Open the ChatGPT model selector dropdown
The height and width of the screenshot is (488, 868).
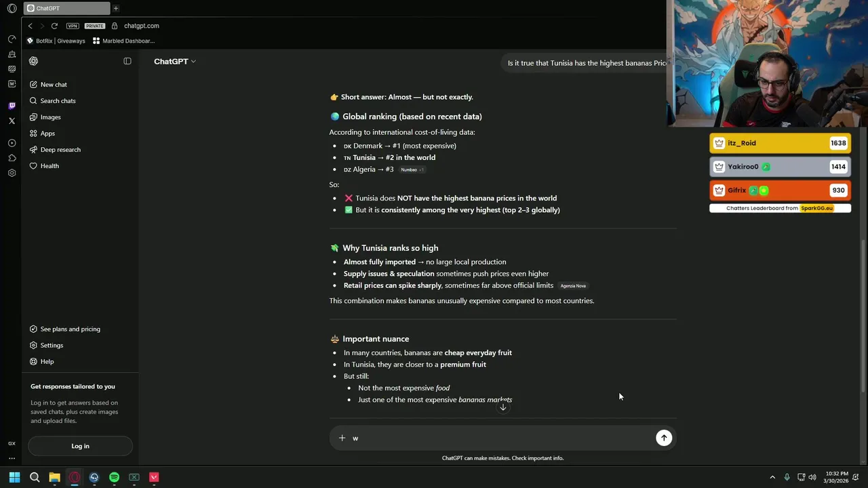[x=174, y=61]
